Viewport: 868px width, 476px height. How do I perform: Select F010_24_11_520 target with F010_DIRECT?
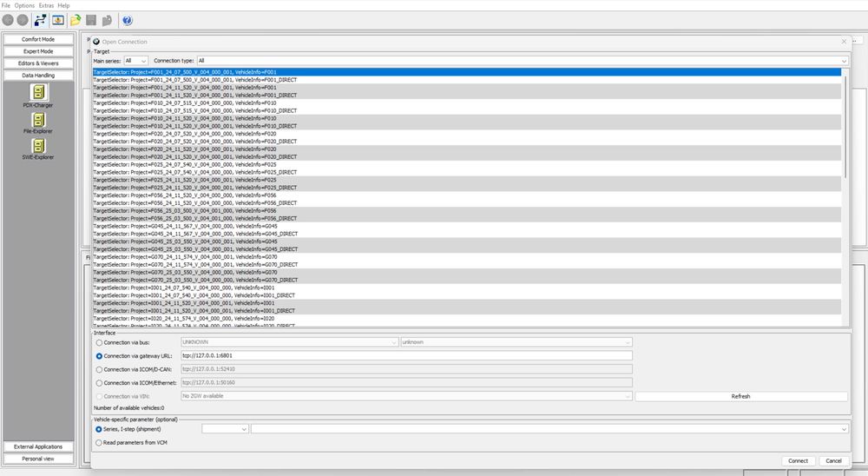pos(467,126)
